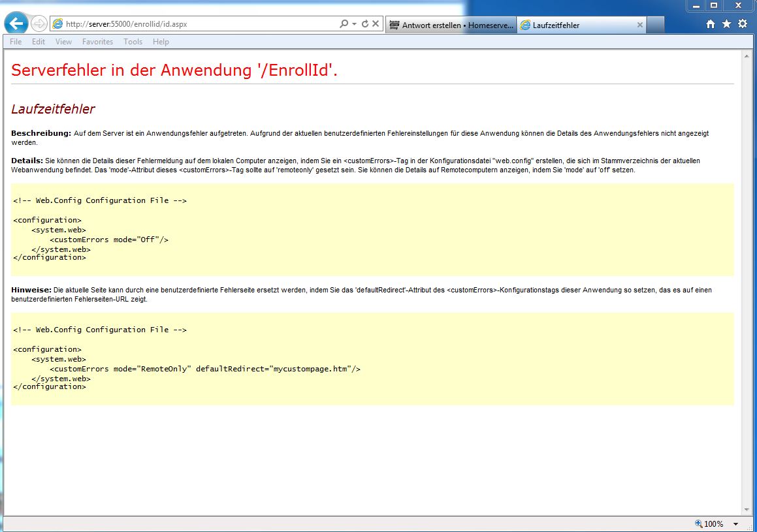Refresh the page with the reload icon

coord(365,24)
